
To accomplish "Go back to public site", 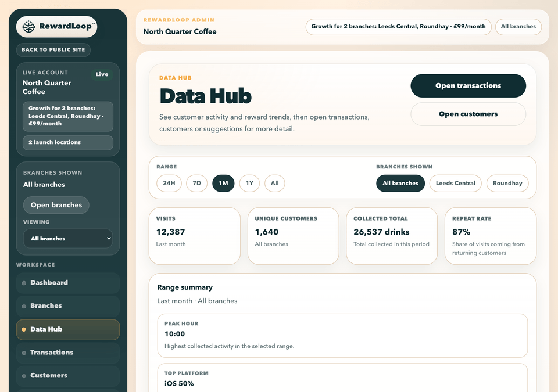I will click(x=53, y=50).
